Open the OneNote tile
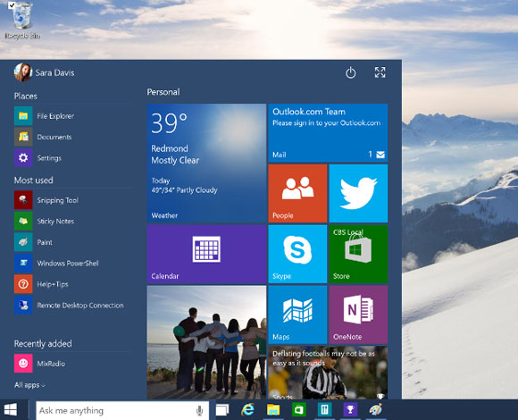The image size is (518, 420). tap(358, 315)
